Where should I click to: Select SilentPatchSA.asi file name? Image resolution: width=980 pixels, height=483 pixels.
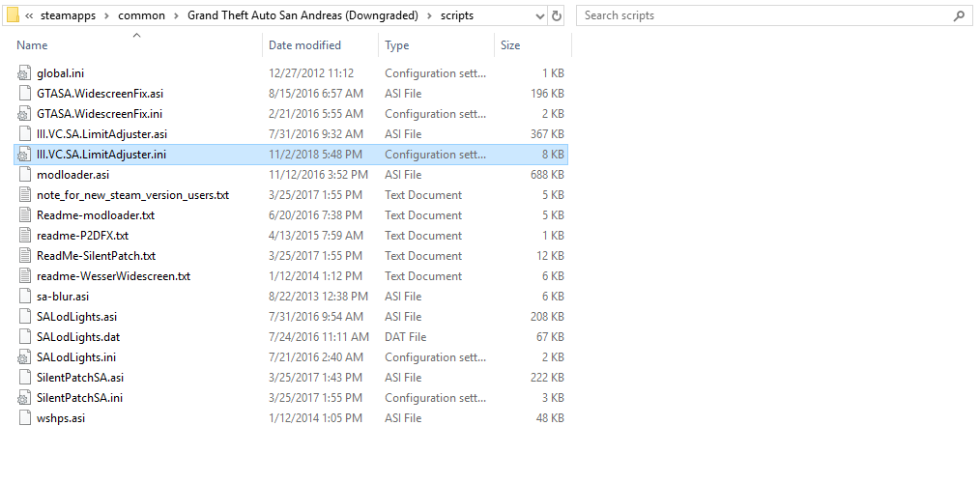click(80, 378)
